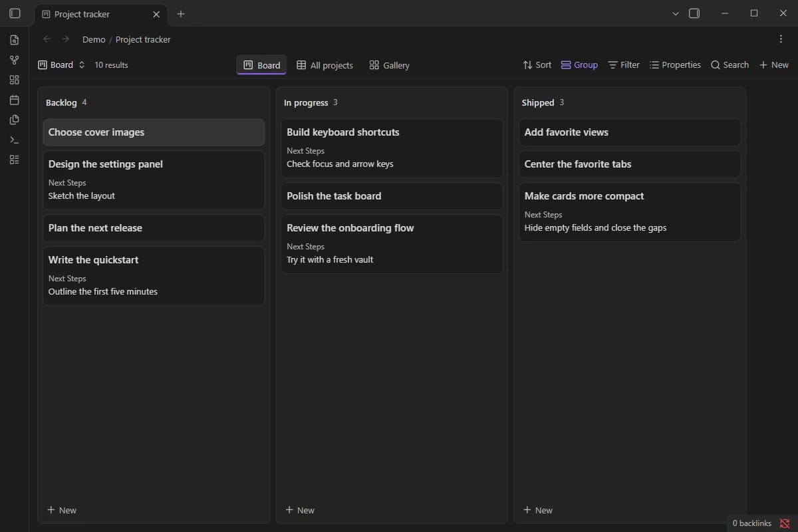The height and width of the screenshot is (532, 798).
Task: Open the Polish the task board card
Action: [392, 196]
